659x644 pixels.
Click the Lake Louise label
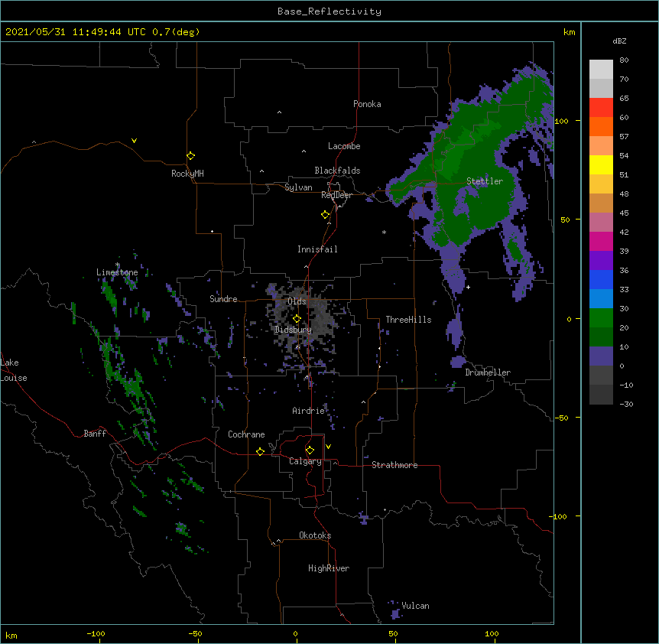14,370
